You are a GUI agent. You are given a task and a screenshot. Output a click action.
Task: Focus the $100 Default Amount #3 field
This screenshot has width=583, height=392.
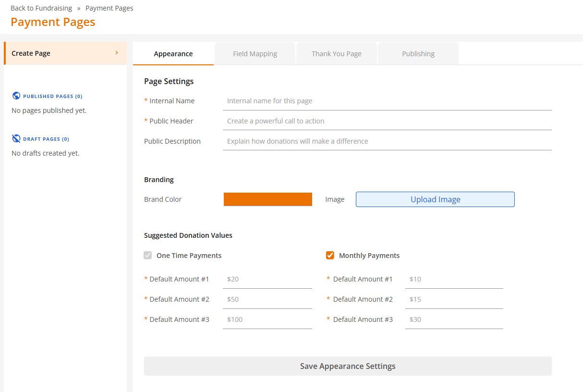coord(267,319)
